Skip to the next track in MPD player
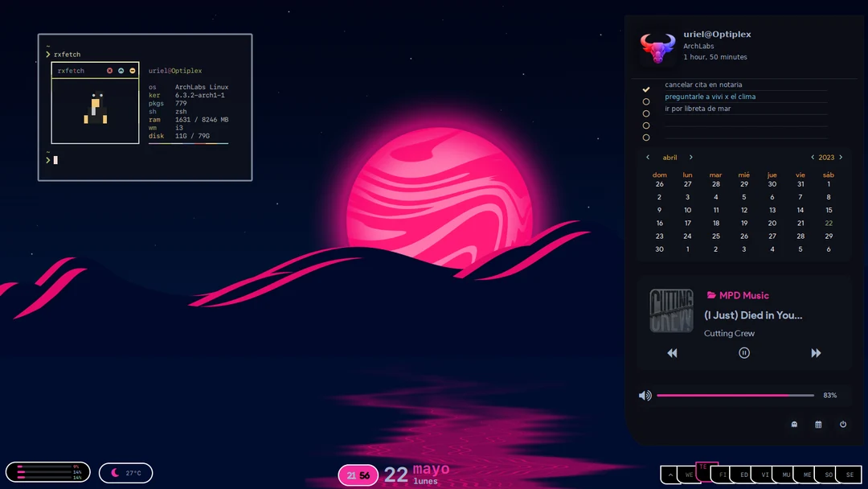Viewport: 868px width, 489px height. pos(816,353)
